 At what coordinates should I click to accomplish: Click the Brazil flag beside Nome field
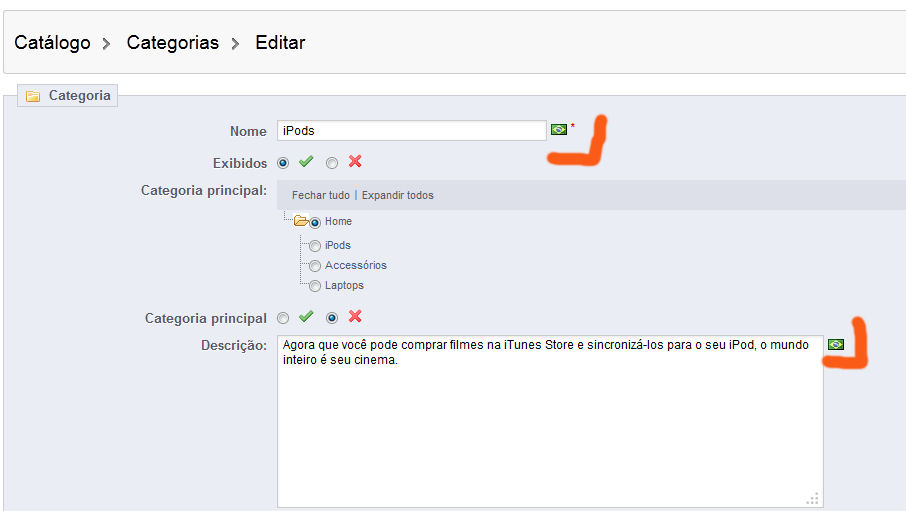click(559, 129)
